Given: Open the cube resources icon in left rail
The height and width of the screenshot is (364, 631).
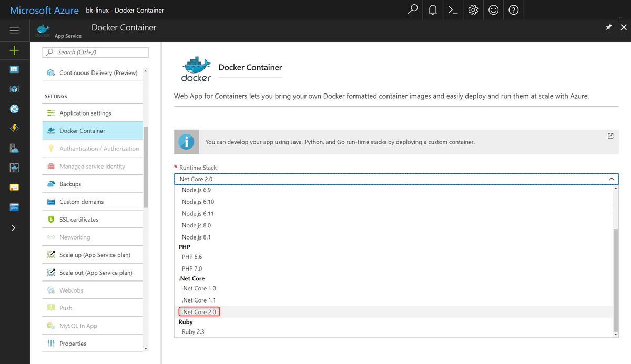Looking at the screenshot, I should [x=14, y=89].
